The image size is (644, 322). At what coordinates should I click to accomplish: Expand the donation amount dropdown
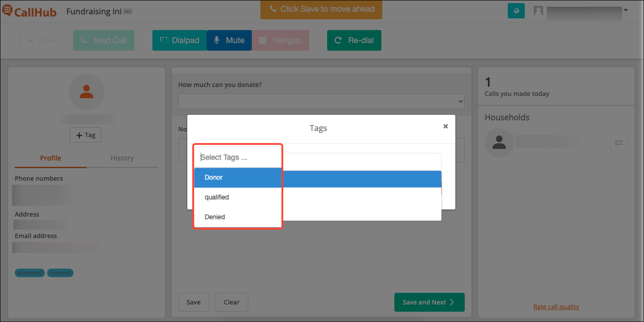tap(321, 101)
